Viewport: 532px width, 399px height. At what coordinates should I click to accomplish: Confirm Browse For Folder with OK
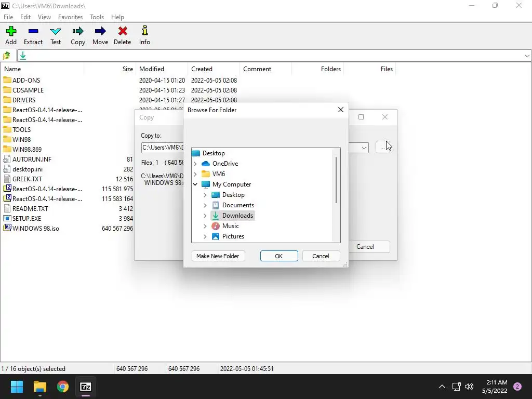point(279,256)
